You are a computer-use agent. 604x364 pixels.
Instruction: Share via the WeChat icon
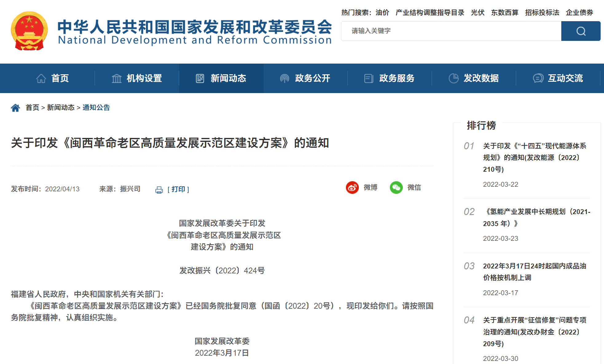click(x=396, y=187)
